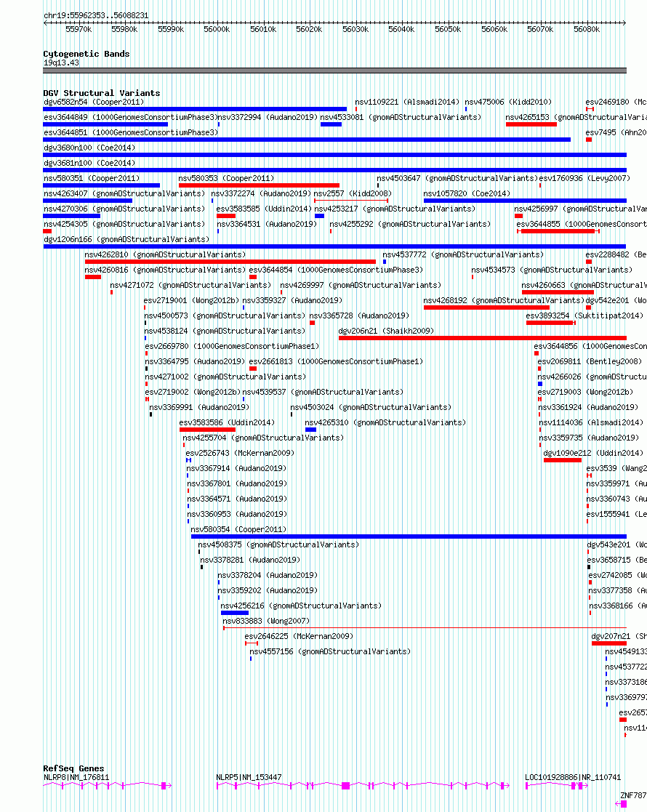The height and width of the screenshot is (812, 647).
Task: Click nsv4508375 gnomAD variant label
Action: tap(278, 544)
